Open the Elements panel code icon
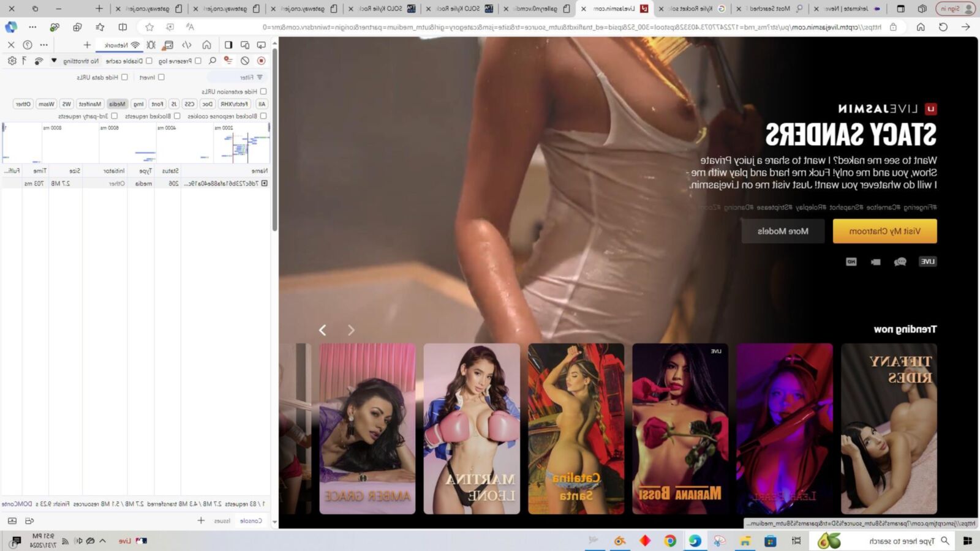This screenshot has width=980, height=551. click(187, 45)
